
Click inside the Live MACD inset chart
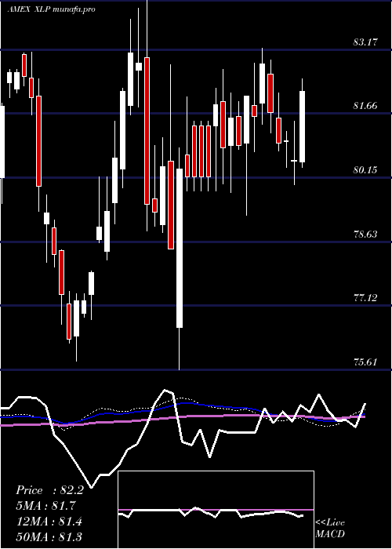[216, 510]
